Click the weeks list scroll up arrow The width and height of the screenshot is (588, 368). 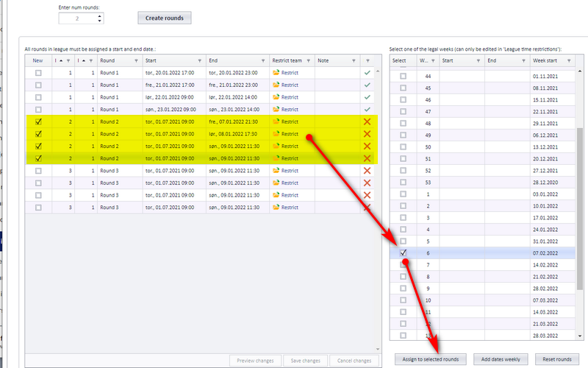tap(580, 71)
